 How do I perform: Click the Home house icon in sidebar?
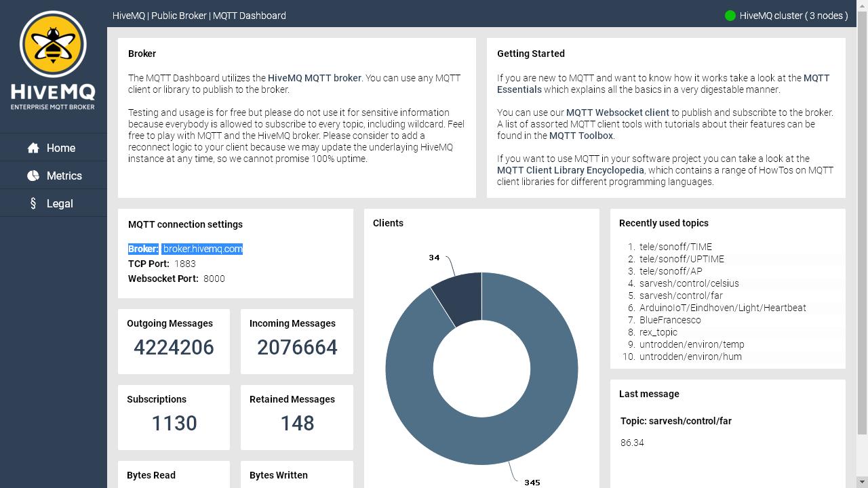[33, 148]
